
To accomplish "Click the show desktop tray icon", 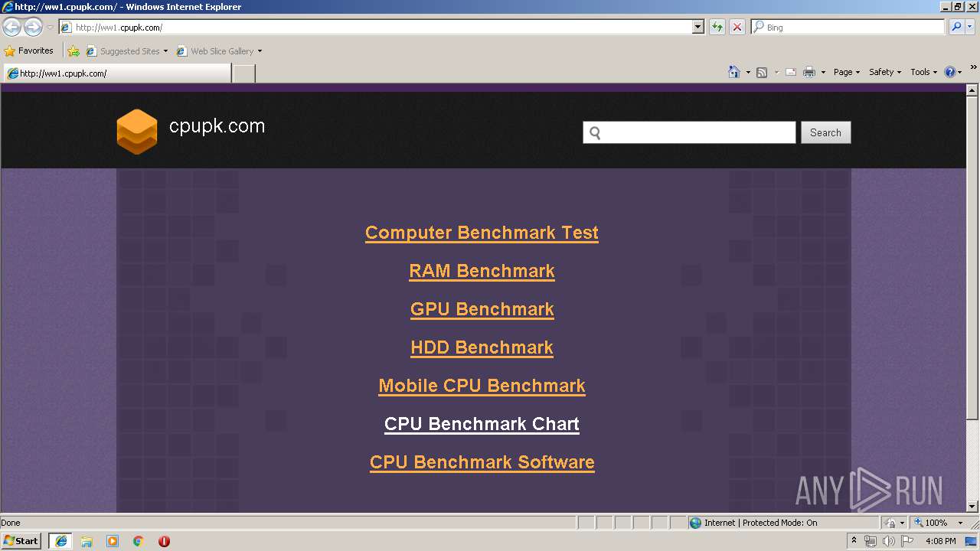I will pos(972,541).
